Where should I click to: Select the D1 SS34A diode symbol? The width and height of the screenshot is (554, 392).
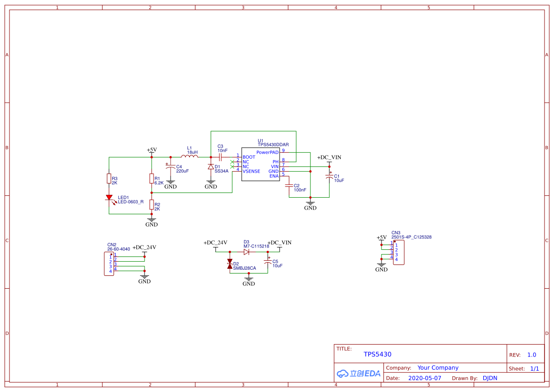[x=211, y=166]
